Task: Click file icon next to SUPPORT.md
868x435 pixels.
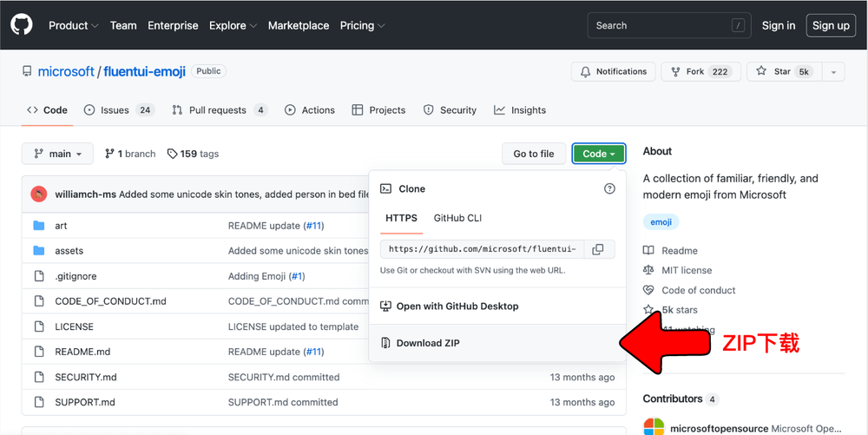Action: (39, 402)
